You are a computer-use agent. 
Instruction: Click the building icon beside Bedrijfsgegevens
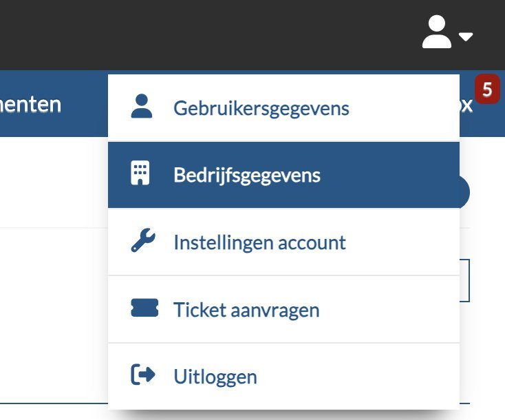[140, 173]
